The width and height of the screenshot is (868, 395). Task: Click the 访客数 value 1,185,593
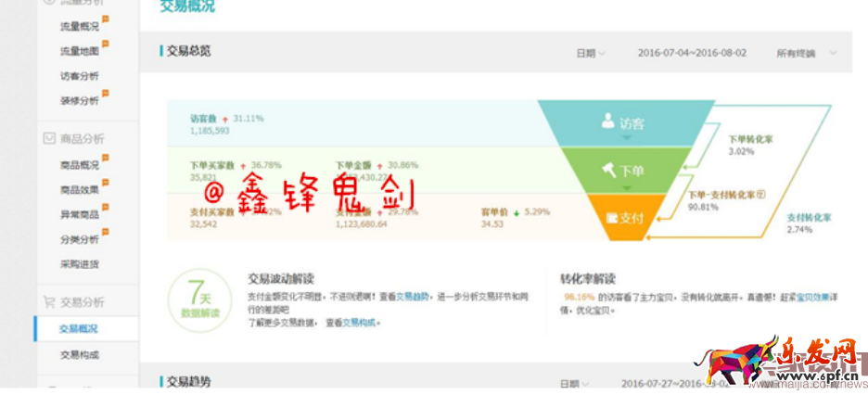(x=210, y=131)
